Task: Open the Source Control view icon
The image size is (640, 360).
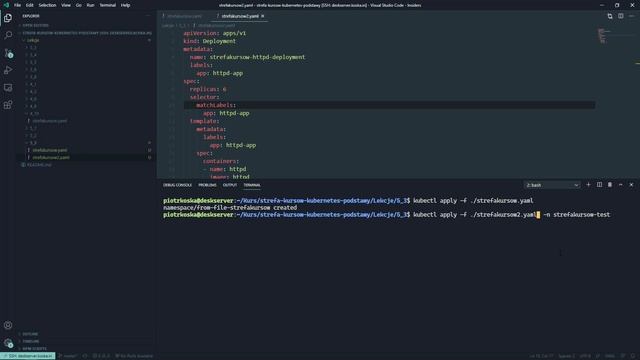Action: [8, 53]
